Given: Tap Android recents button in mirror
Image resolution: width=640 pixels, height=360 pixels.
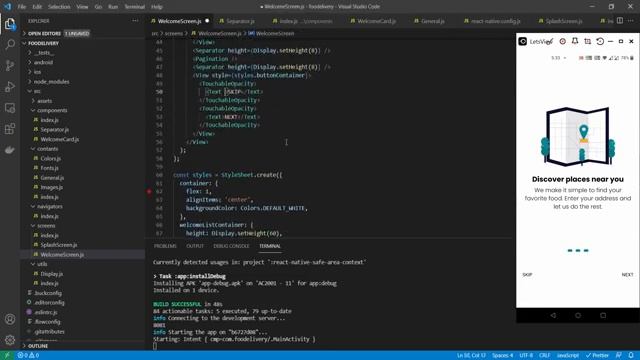Looking at the screenshot, I should tap(603, 315).
